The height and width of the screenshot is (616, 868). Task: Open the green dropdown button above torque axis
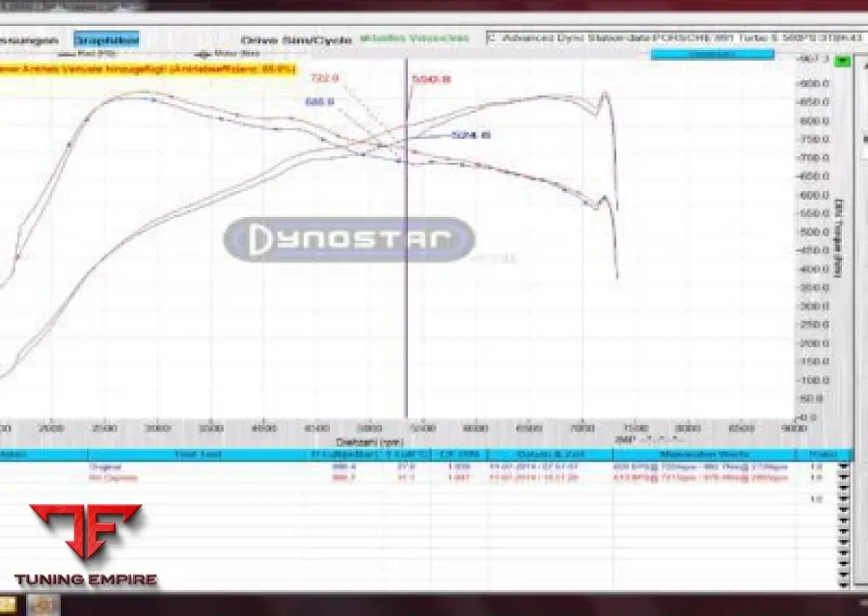point(844,62)
